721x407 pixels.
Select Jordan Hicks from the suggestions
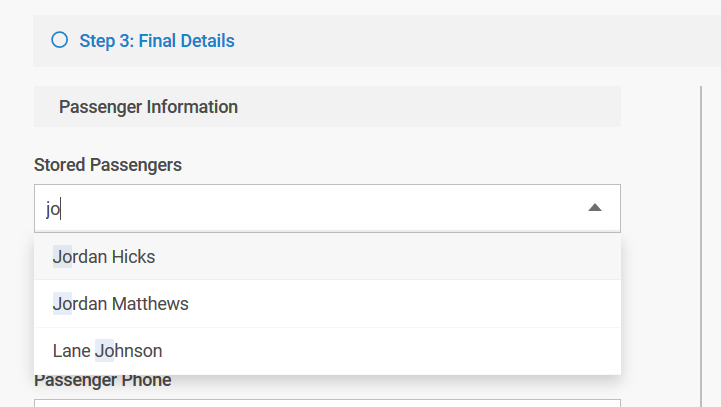(327, 257)
